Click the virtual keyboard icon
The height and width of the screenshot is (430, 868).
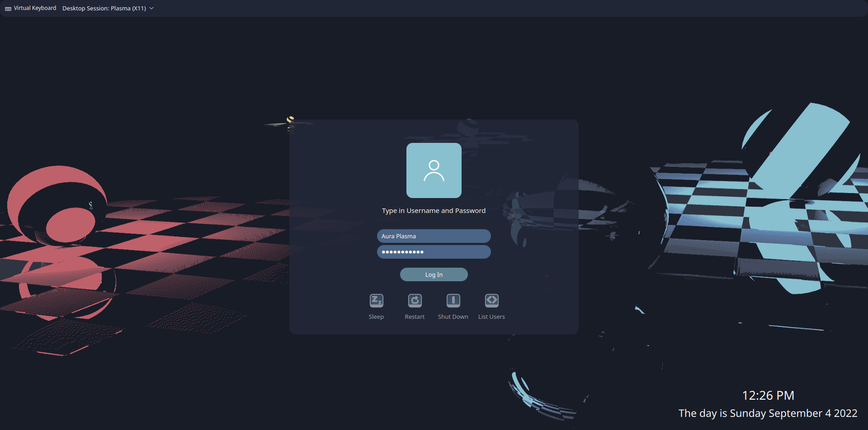click(x=8, y=9)
